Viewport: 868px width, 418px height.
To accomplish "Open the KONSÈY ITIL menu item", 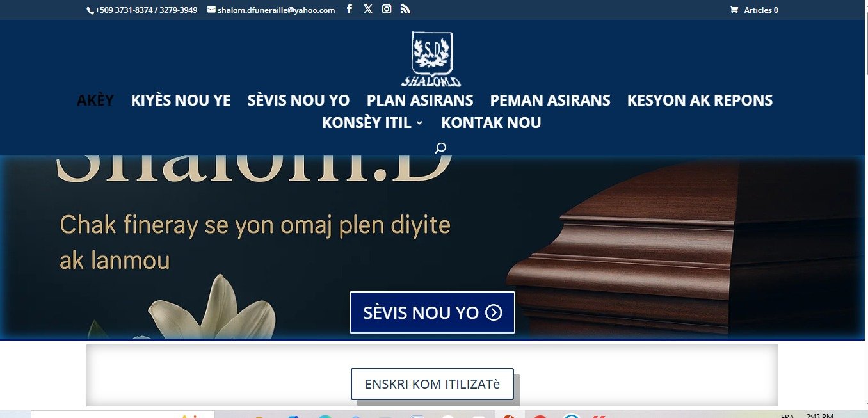I will 367,123.
